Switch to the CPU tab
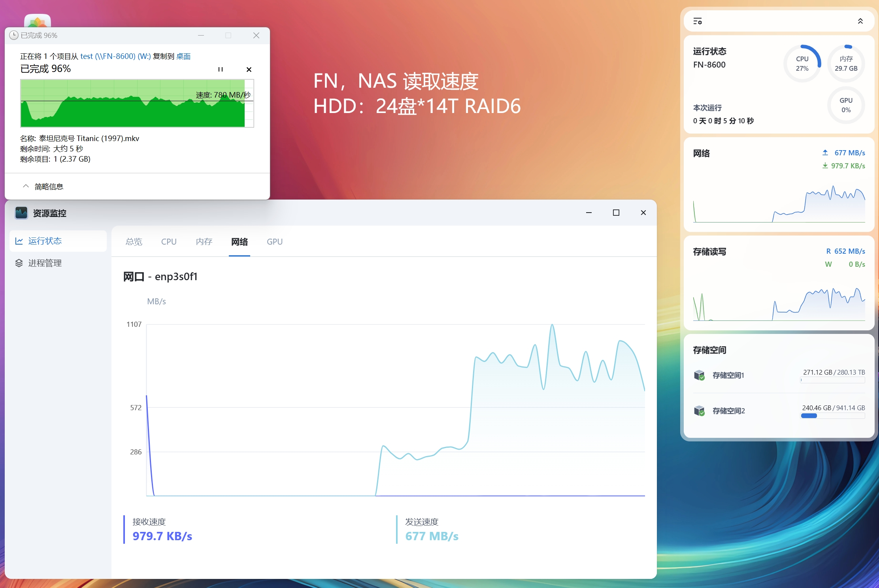This screenshot has width=879, height=588. point(169,242)
